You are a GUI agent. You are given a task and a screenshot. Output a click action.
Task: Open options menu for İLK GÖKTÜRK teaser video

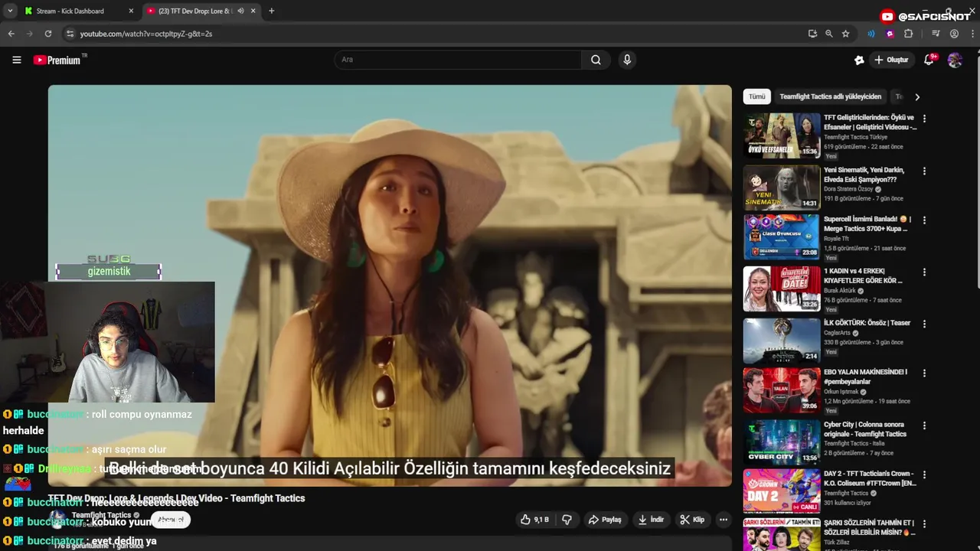point(924,324)
